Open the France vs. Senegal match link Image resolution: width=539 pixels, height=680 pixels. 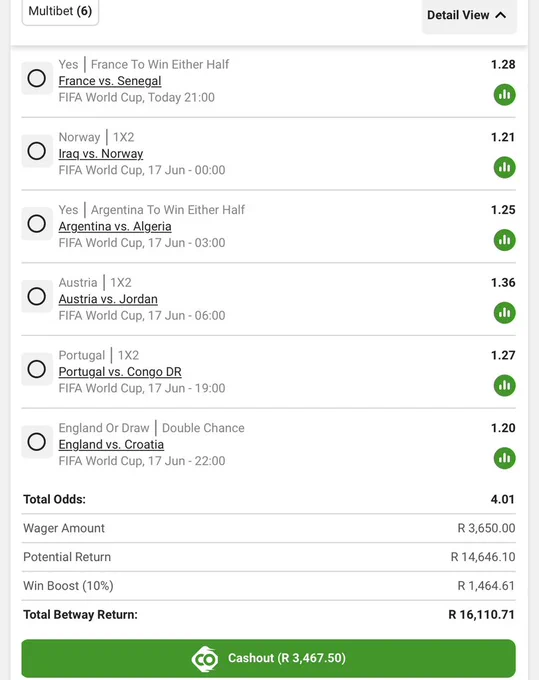point(110,81)
